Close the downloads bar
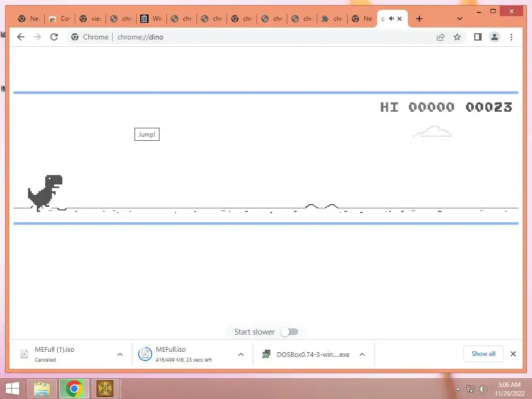532x399 pixels. coord(513,354)
